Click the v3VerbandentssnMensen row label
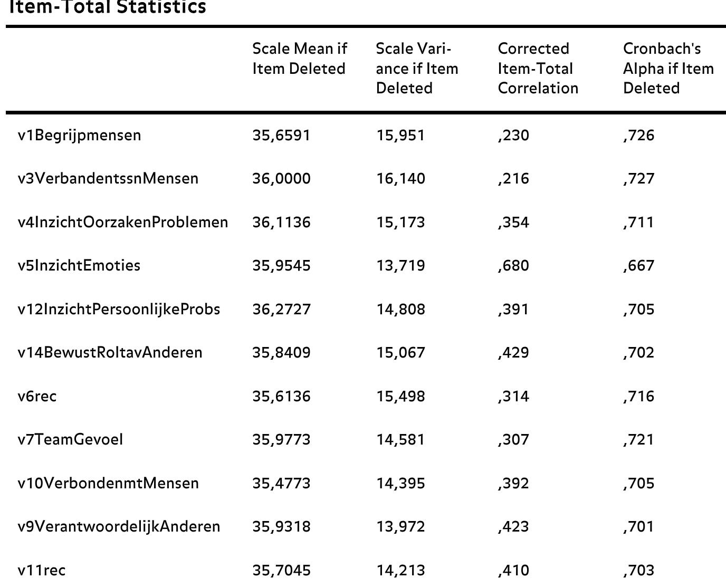Viewport: 726px width, 588px height. click(108, 178)
